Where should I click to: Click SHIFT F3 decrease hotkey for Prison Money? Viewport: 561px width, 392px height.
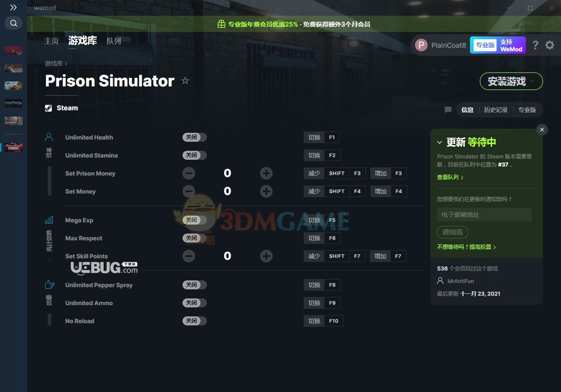point(334,173)
